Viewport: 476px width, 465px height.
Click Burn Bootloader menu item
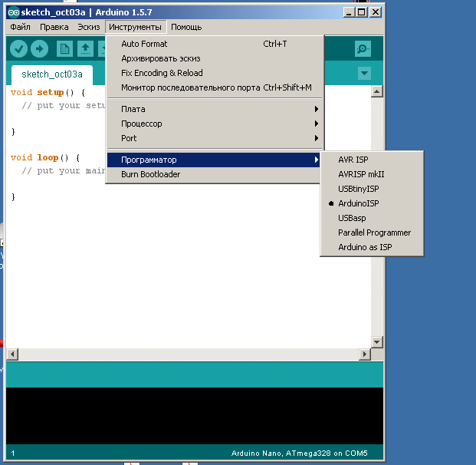point(214,174)
